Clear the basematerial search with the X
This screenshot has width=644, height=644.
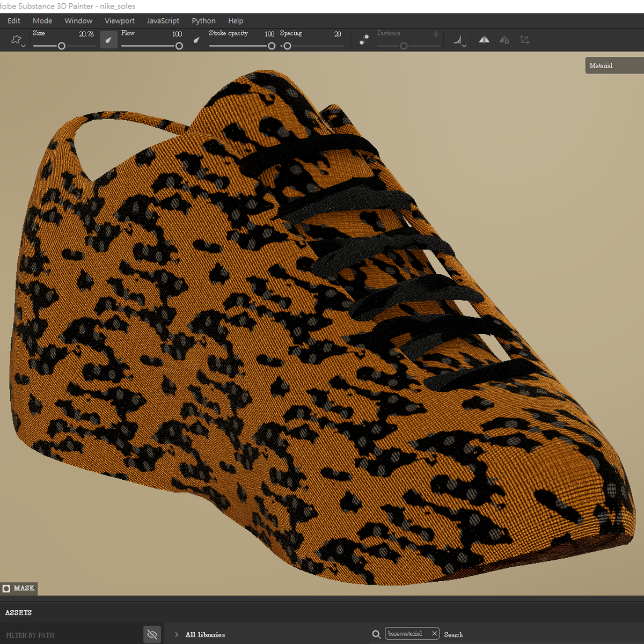coord(434,633)
